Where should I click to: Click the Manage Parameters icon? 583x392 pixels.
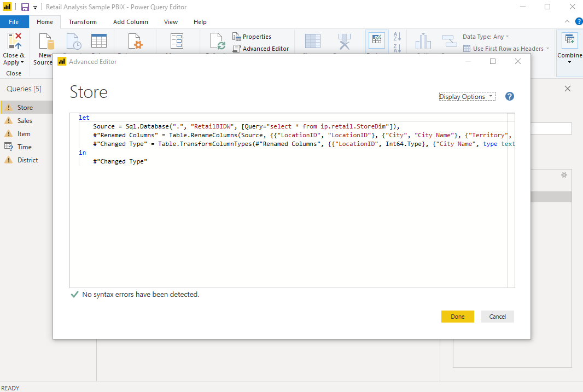pyautogui.click(x=177, y=41)
